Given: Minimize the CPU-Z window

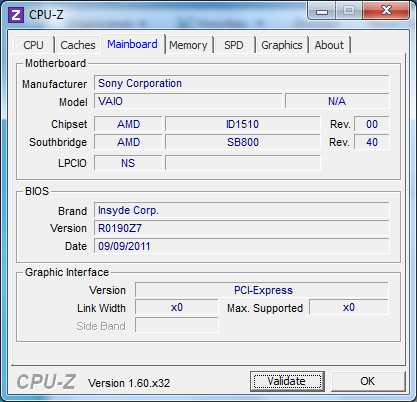Looking at the screenshot, I should 322,11.
